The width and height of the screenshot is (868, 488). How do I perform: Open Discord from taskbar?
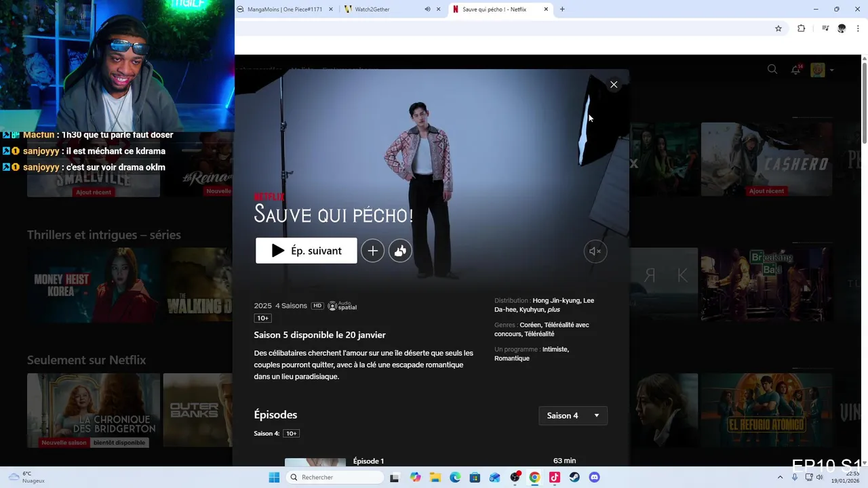point(595,477)
